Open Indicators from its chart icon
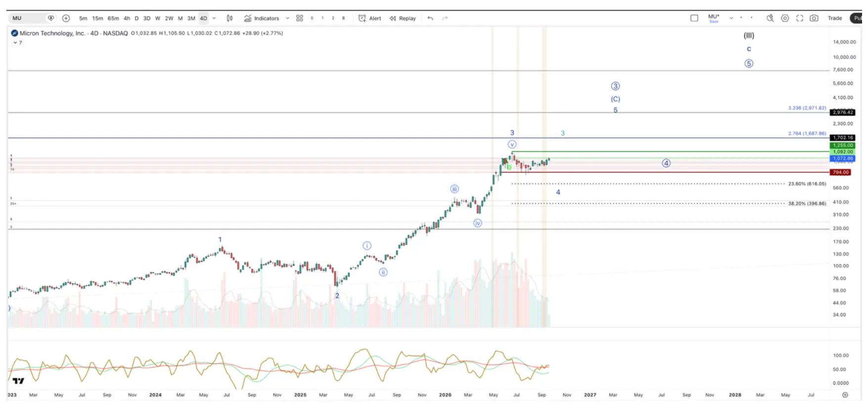 coord(248,18)
